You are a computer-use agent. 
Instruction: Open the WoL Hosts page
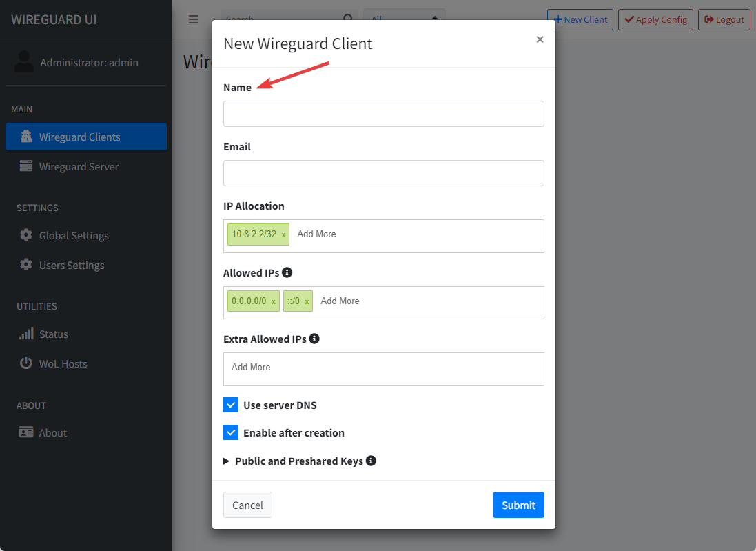[86, 364]
